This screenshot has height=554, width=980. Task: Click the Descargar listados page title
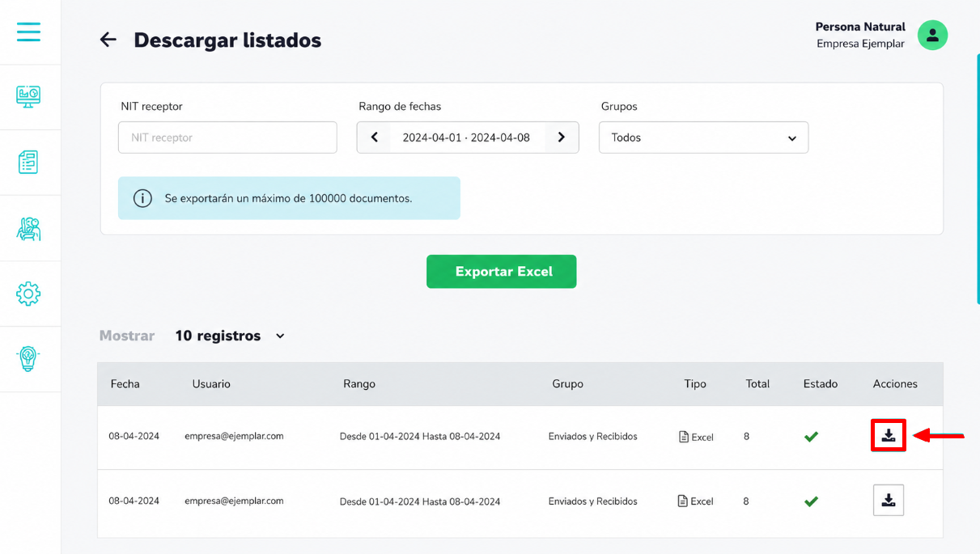click(x=227, y=40)
